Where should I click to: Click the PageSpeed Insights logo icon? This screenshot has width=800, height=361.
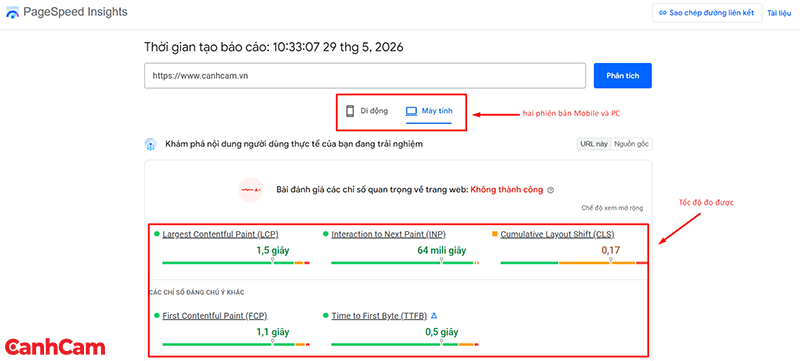pos(12,13)
